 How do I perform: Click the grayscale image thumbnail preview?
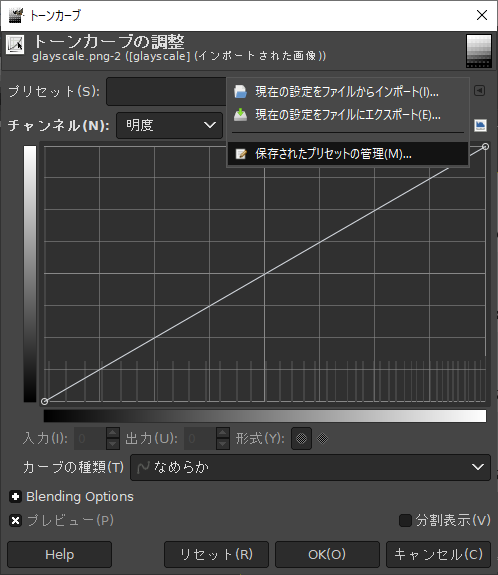tap(479, 51)
